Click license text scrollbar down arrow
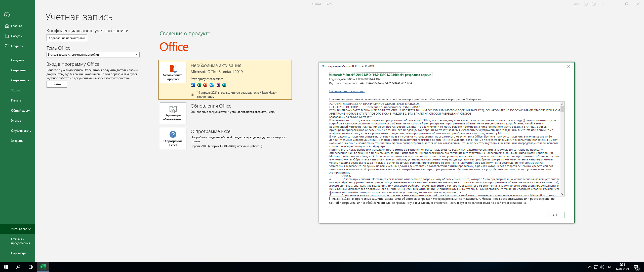The image size is (644, 272). point(562,194)
